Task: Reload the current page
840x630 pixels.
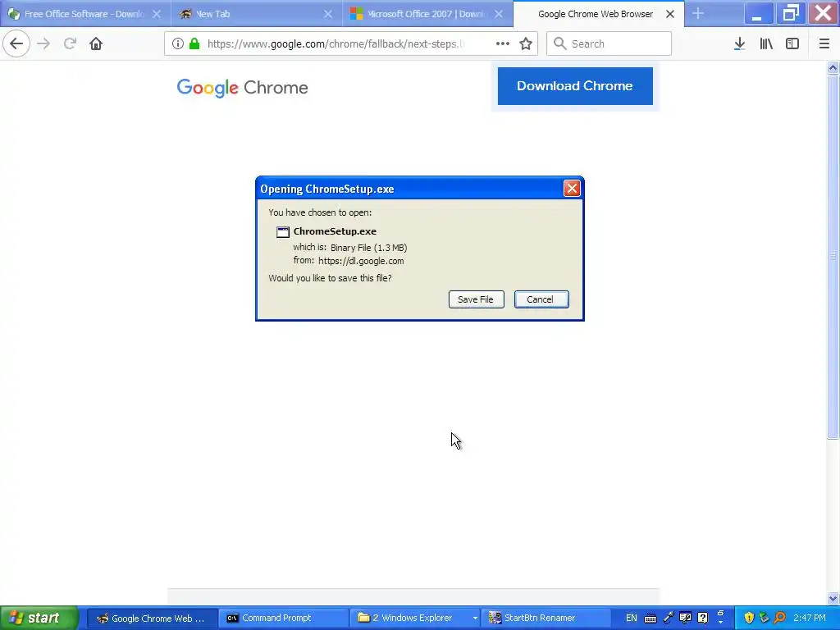Action: pyautogui.click(x=70, y=43)
